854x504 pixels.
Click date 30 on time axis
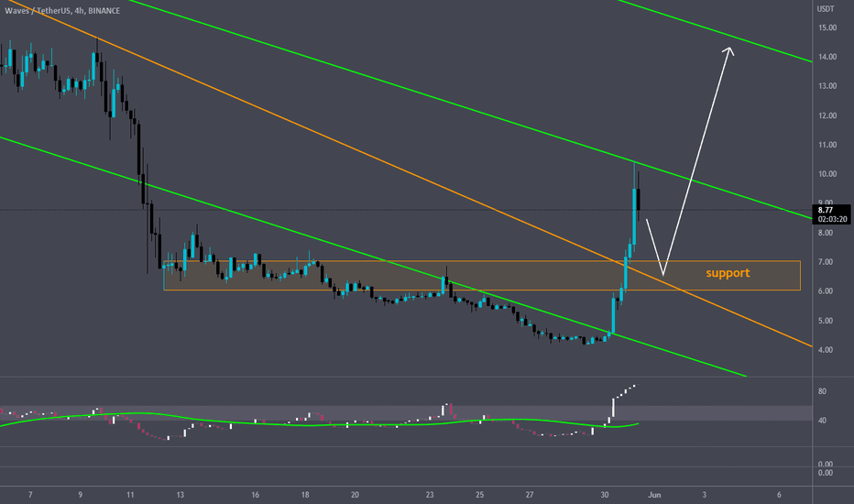coord(605,495)
